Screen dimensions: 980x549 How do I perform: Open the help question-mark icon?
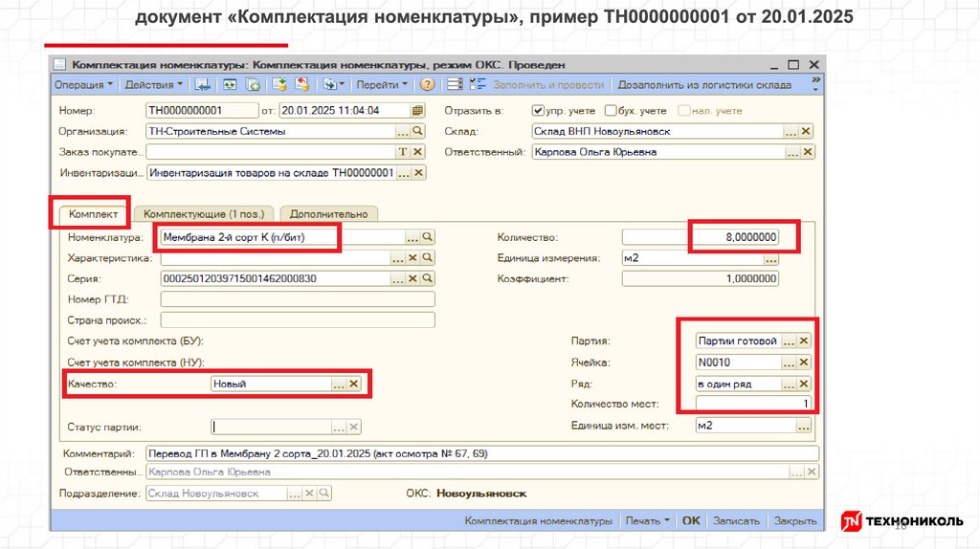point(427,84)
